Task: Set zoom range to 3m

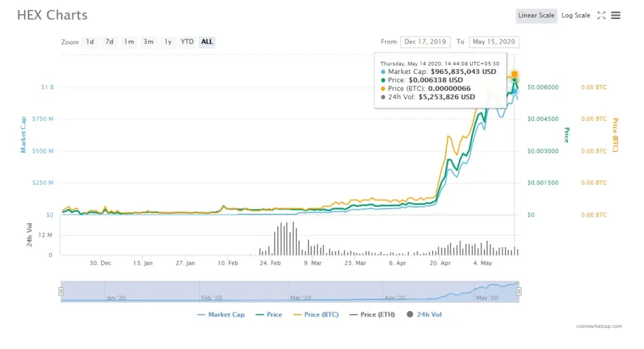Action: (149, 42)
